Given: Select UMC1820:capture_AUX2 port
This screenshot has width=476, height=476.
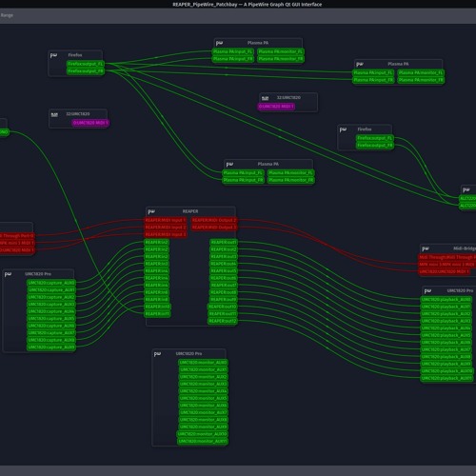Looking at the screenshot, I should (51, 297).
